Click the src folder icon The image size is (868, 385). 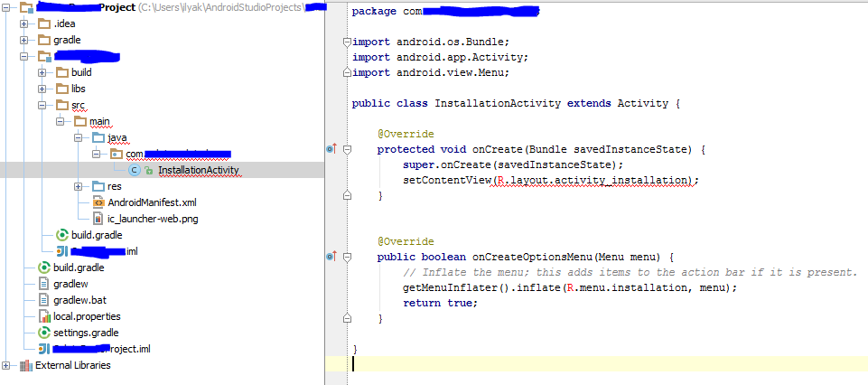[62, 105]
